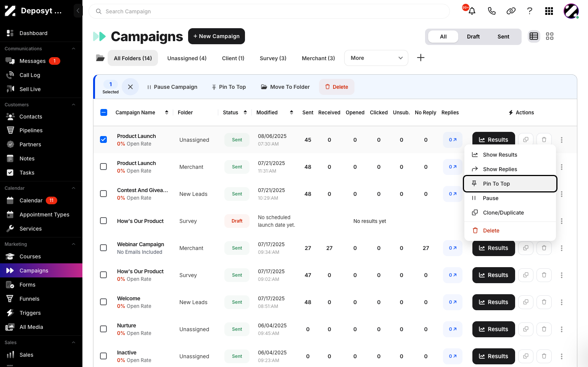
Task: Open the apps grid menu
Action: point(549,11)
